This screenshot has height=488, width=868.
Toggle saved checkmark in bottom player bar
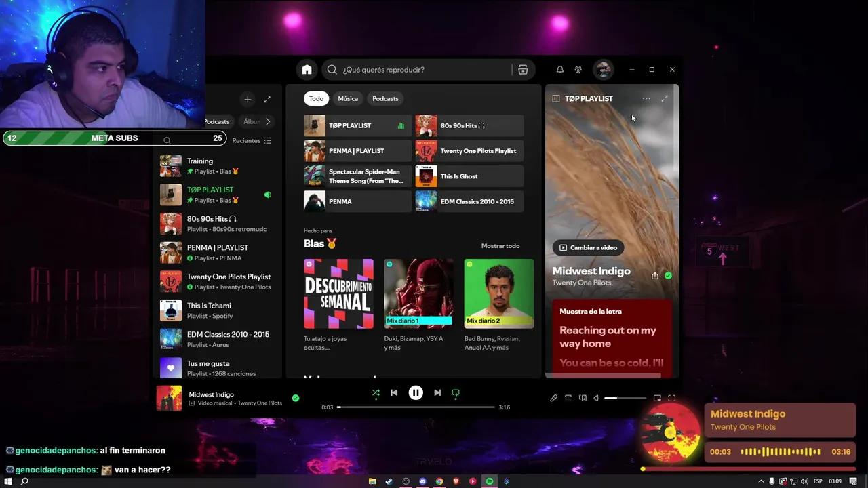tap(296, 398)
